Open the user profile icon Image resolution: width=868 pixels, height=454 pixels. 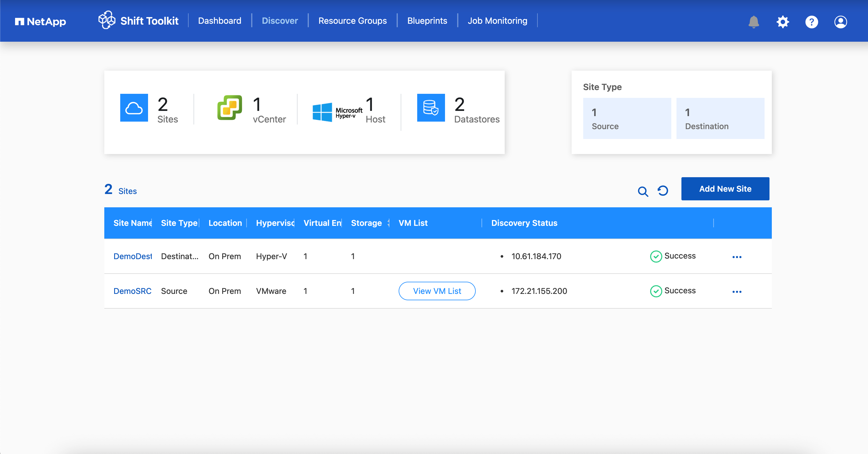tap(840, 21)
